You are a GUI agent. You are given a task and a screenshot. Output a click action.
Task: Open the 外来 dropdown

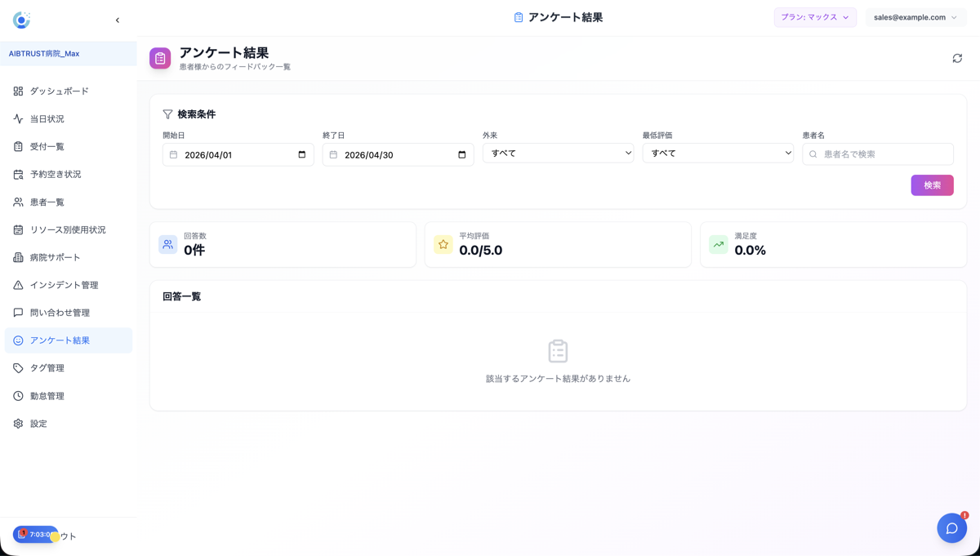[558, 152]
